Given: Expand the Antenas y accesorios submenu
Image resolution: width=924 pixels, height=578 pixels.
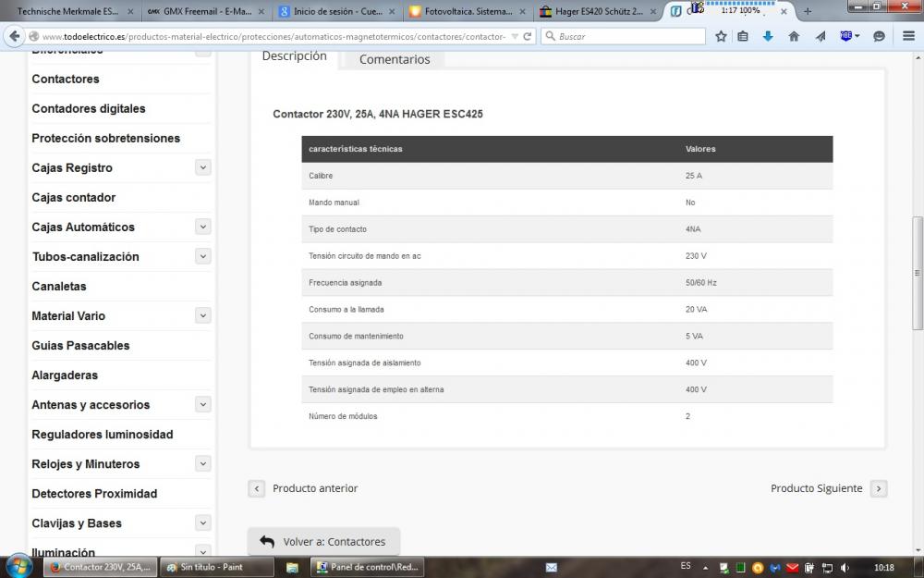Looking at the screenshot, I should point(202,405).
